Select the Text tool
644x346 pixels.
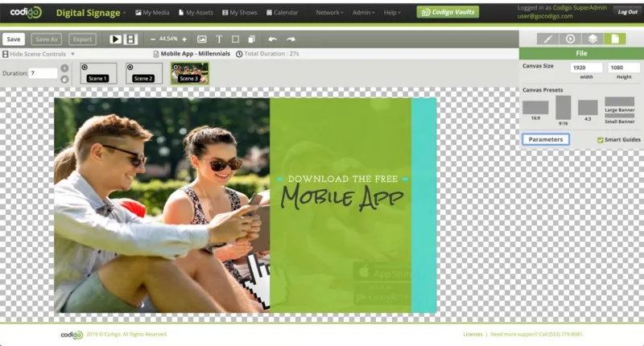(x=219, y=39)
